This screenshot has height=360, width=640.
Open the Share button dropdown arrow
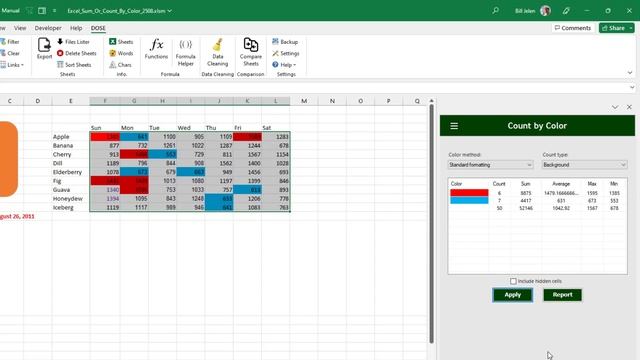(631, 28)
